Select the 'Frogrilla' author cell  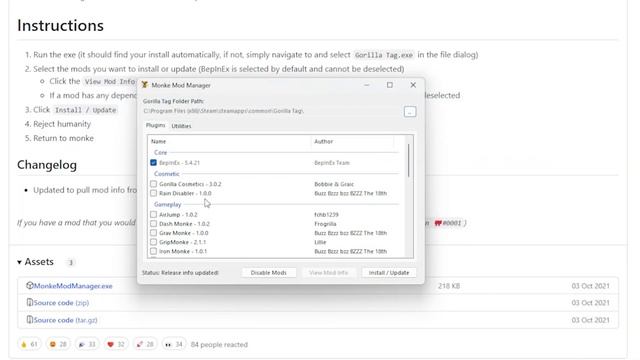coord(325,224)
